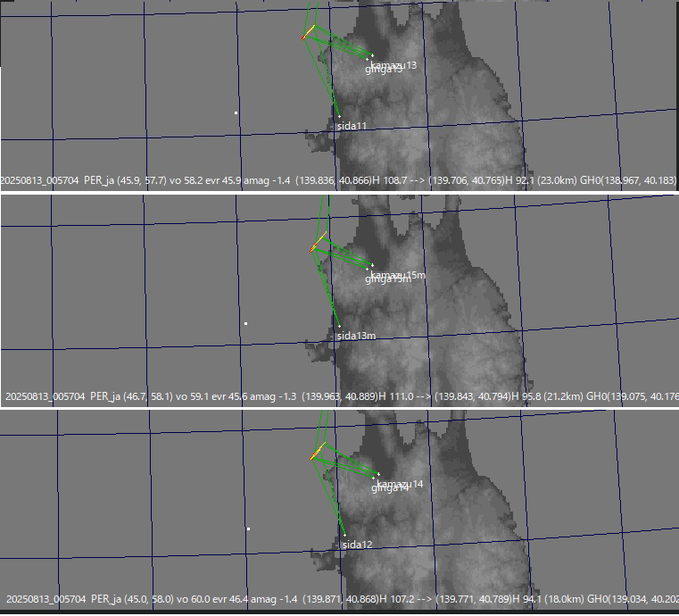Click 'vo 58.2' in top status line
This screenshot has height=616, width=679.
[x=186, y=180]
